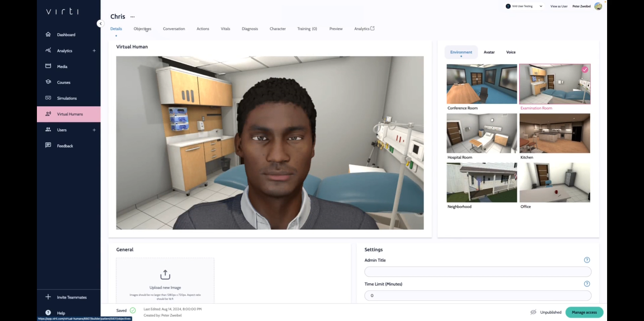
Task: Switch to the Conversation tab
Action: [x=174, y=29]
